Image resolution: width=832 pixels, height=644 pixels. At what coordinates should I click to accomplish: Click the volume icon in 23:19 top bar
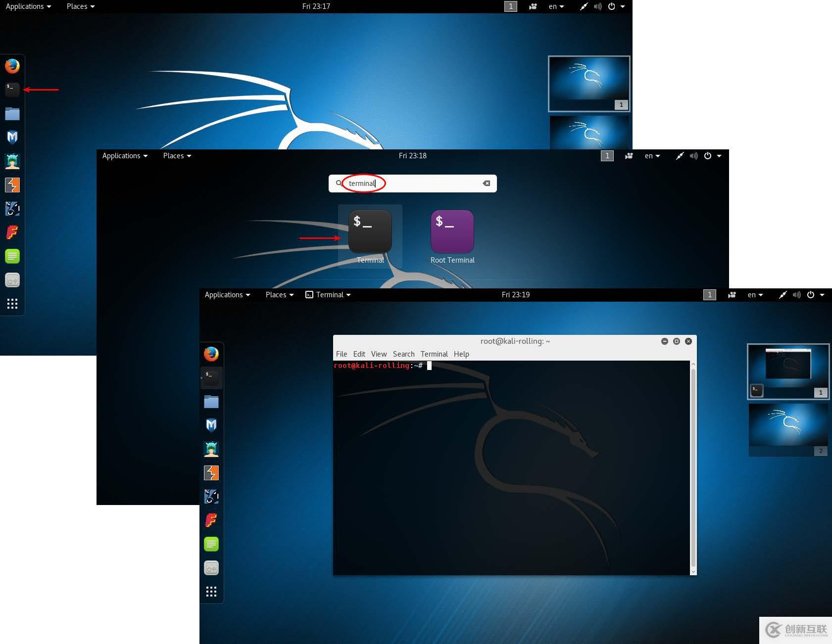[x=797, y=295]
